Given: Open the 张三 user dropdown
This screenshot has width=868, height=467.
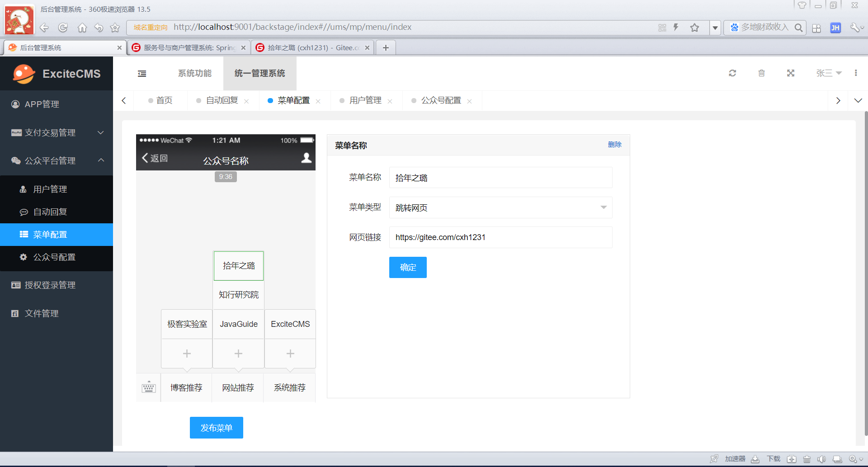Looking at the screenshot, I should 828,73.
